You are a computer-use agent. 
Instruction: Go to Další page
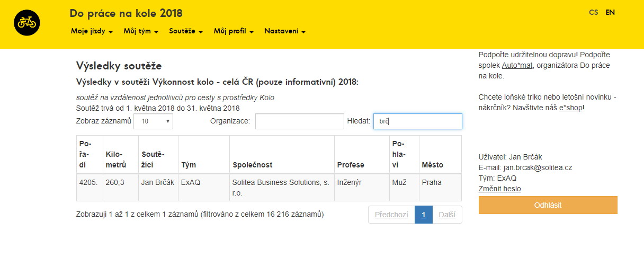[447, 215]
